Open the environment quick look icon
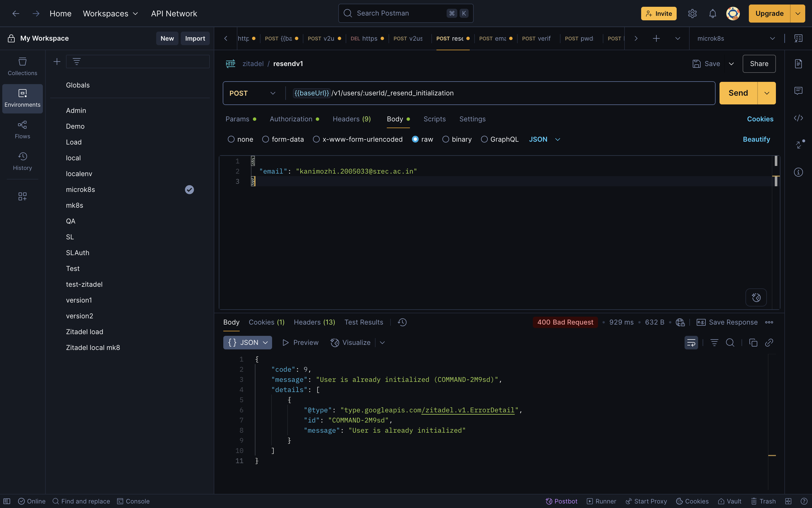812x508 pixels. tap(798, 38)
